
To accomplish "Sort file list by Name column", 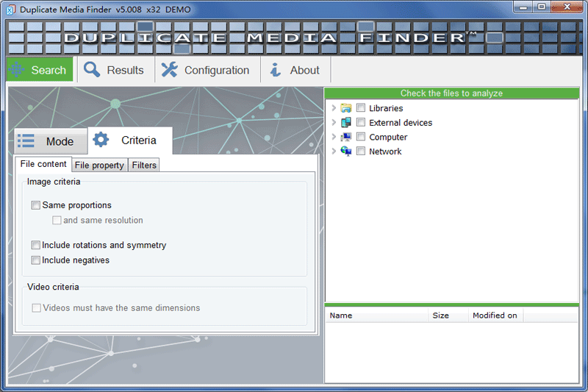I will coord(376,316).
